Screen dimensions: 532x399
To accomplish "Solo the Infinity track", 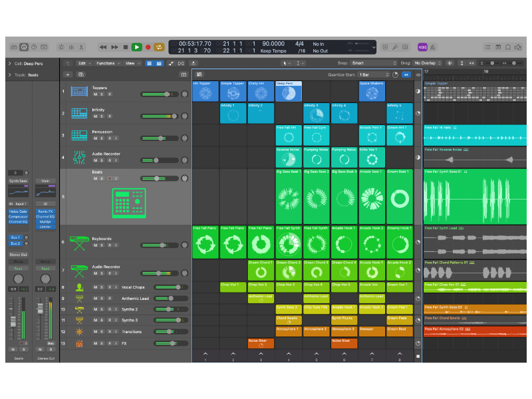I will click(x=102, y=116).
